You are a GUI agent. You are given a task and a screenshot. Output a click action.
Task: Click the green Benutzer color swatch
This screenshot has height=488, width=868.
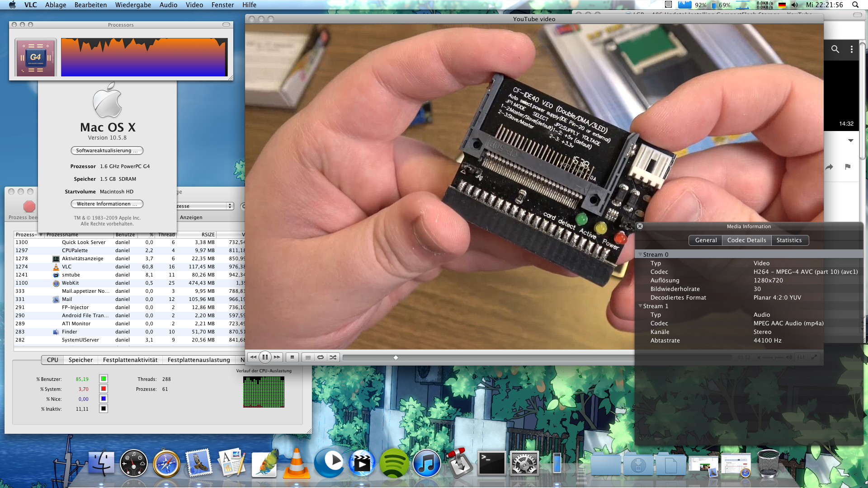click(104, 379)
